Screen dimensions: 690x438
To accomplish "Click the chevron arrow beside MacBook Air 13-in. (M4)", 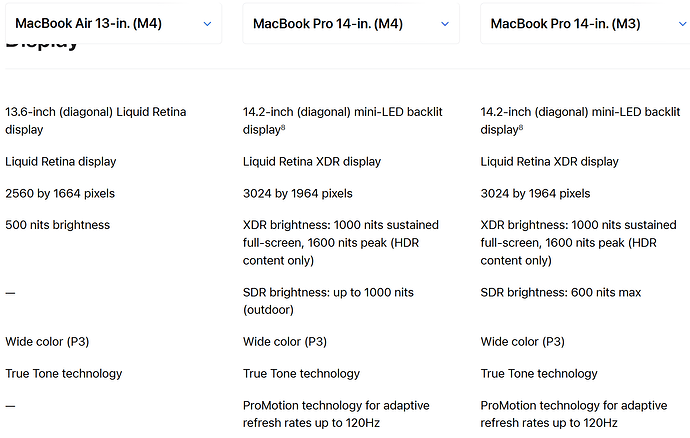I will (207, 24).
